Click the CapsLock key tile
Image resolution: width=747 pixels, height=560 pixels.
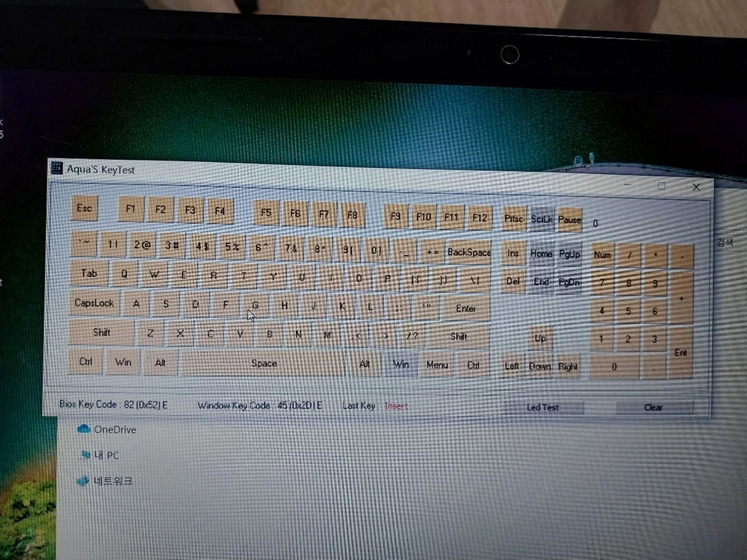(94, 303)
